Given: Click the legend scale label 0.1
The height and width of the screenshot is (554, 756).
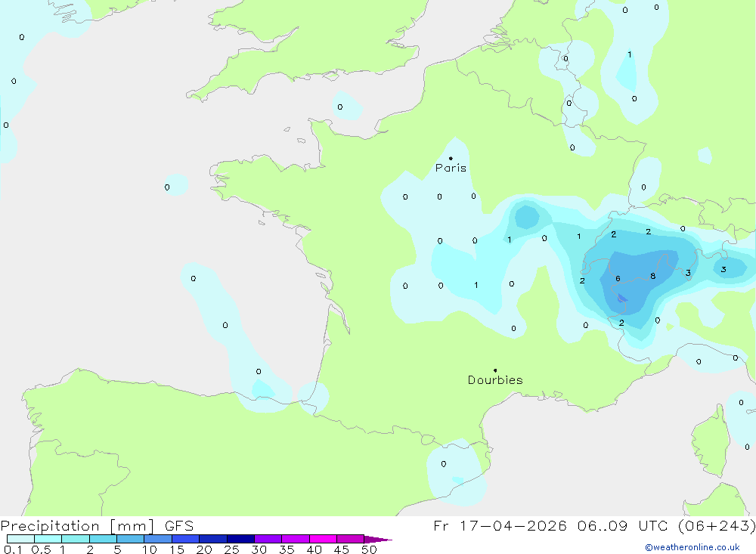Looking at the screenshot, I should pos(13,549).
